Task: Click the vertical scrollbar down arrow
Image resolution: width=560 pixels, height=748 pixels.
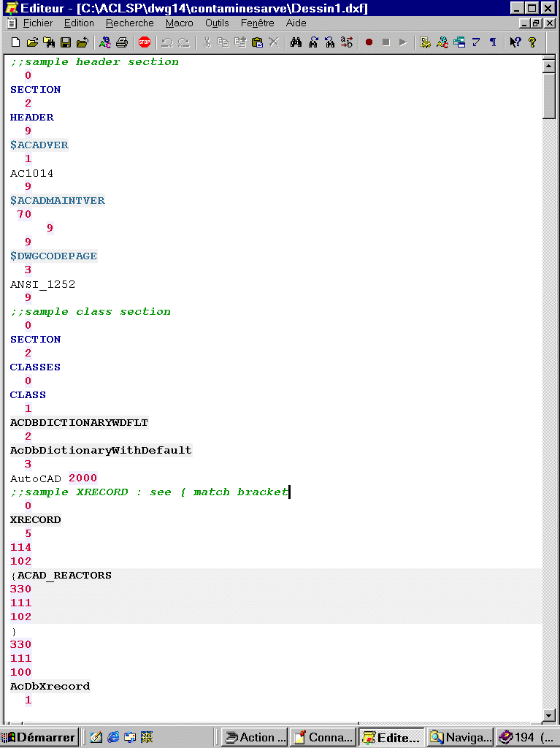Action: 548,715
